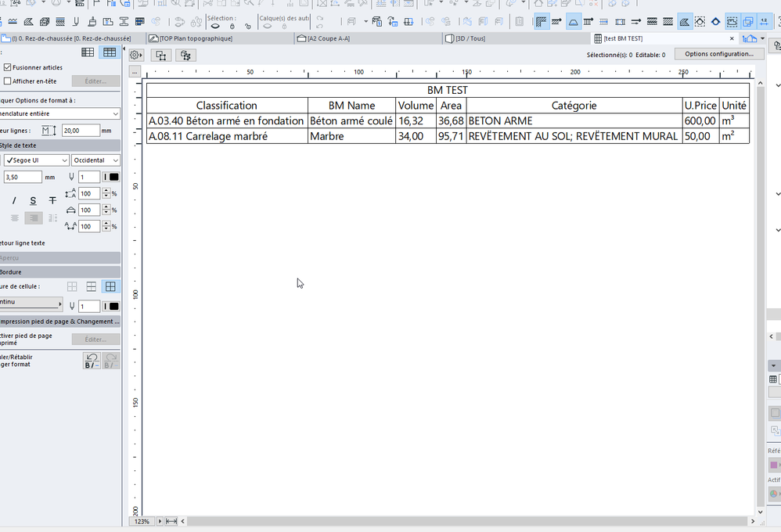Toggle the dimension 1.2 display icon
Viewport: 781px width, 532px height.
point(764,21)
